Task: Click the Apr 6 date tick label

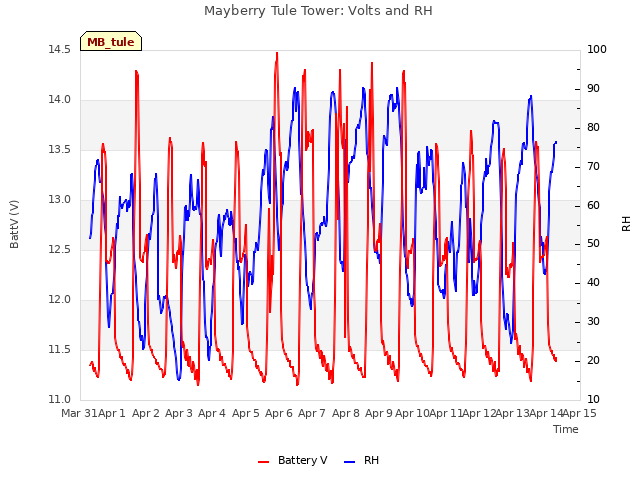Action: 279,413
